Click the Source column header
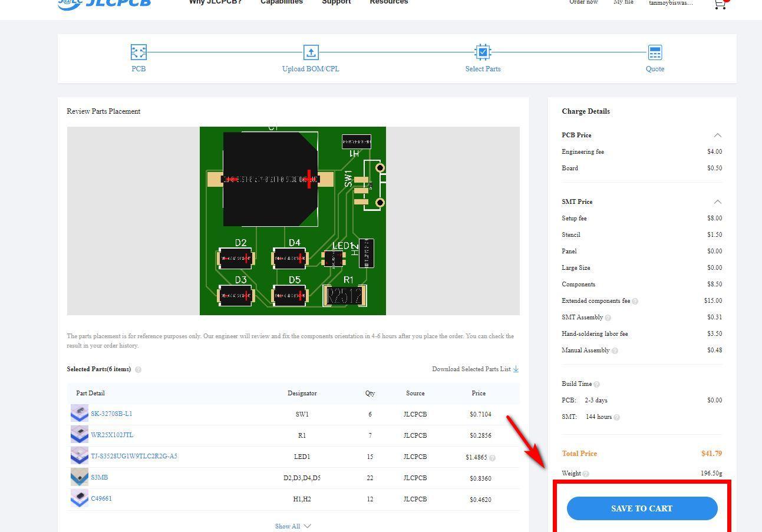762x532 pixels. (x=415, y=393)
